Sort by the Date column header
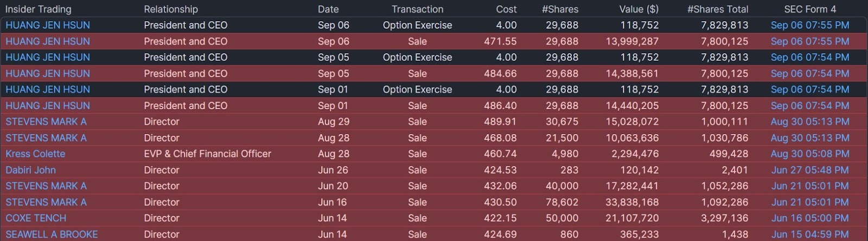The image size is (868, 241). tap(328, 9)
